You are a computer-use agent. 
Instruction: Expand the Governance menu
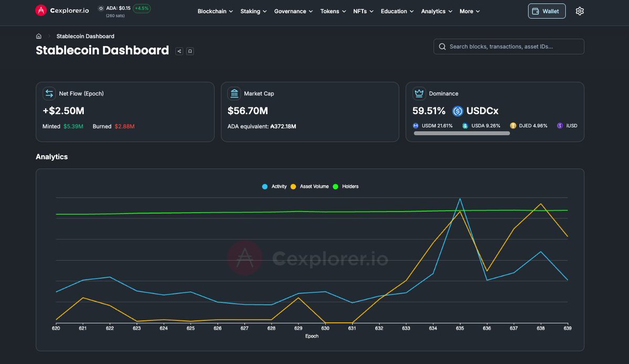[293, 11]
